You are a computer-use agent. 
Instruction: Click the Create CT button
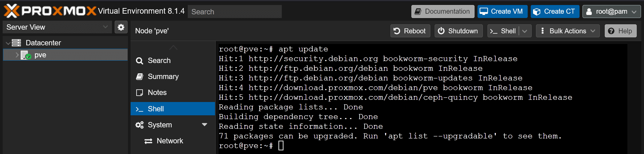pyautogui.click(x=555, y=11)
